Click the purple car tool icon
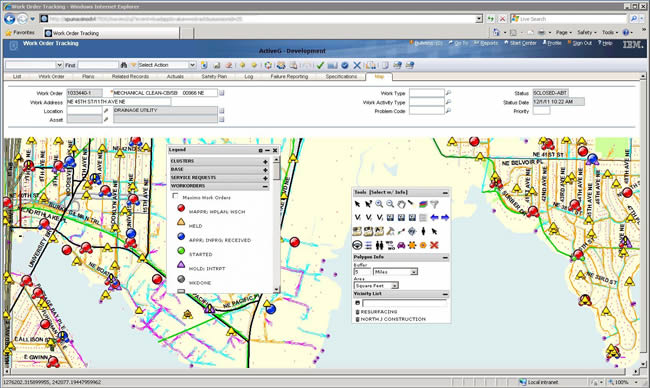This screenshot has height=388, width=650. click(x=401, y=245)
